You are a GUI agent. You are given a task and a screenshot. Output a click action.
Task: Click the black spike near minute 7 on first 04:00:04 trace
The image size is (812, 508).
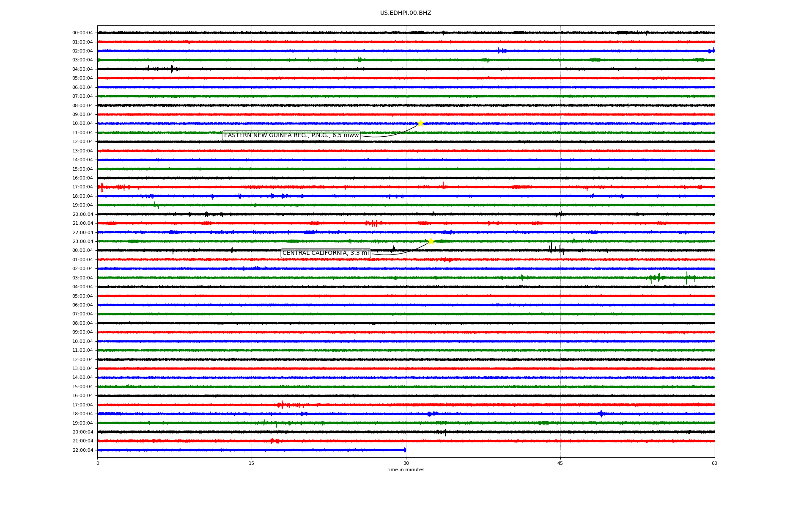tap(172, 69)
